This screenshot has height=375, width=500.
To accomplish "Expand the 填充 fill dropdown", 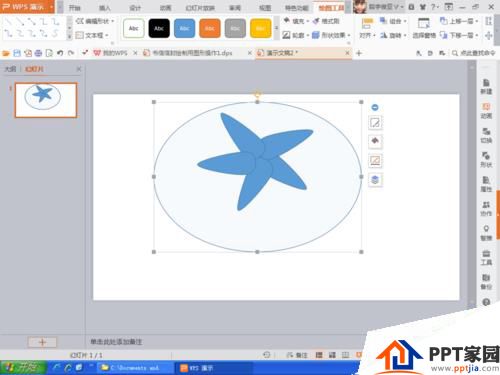I will point(307,21).
